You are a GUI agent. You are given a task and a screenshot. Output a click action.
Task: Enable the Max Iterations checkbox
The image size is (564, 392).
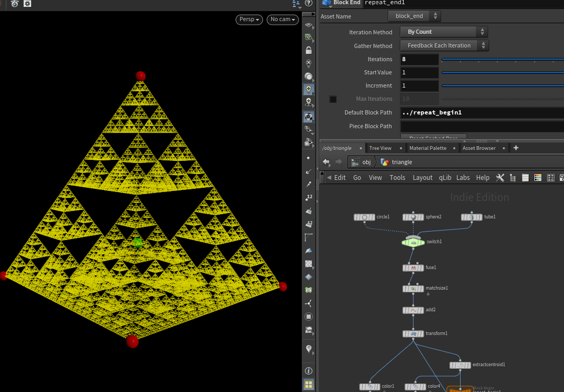[333, 99]
